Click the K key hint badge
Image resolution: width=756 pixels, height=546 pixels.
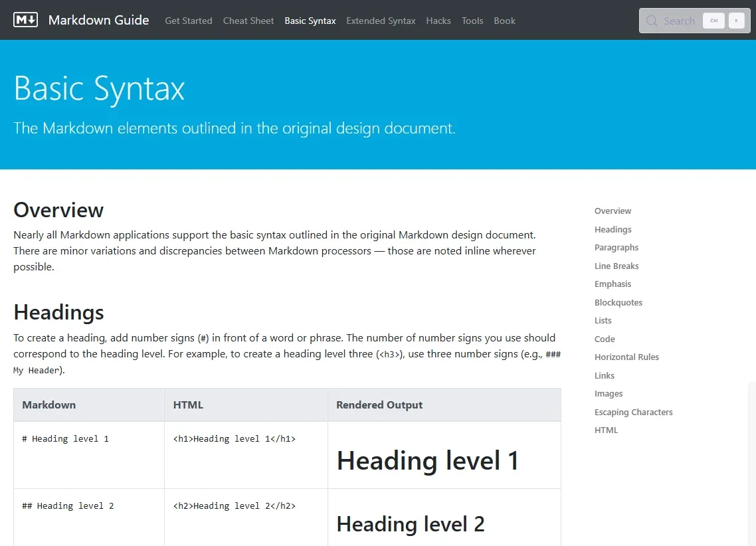(x=736, y=21)
